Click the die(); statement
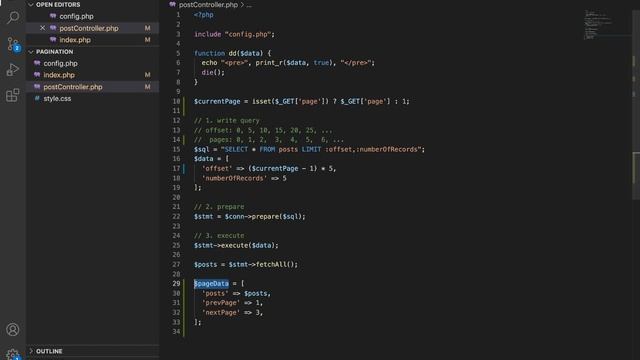 [213, 73]
